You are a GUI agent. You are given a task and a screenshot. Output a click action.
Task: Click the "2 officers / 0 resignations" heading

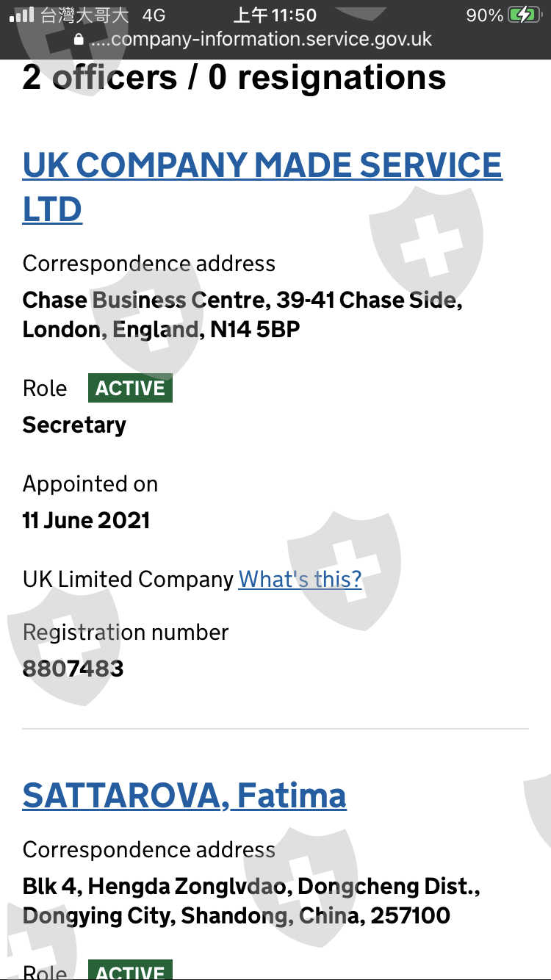coord(234,78)
